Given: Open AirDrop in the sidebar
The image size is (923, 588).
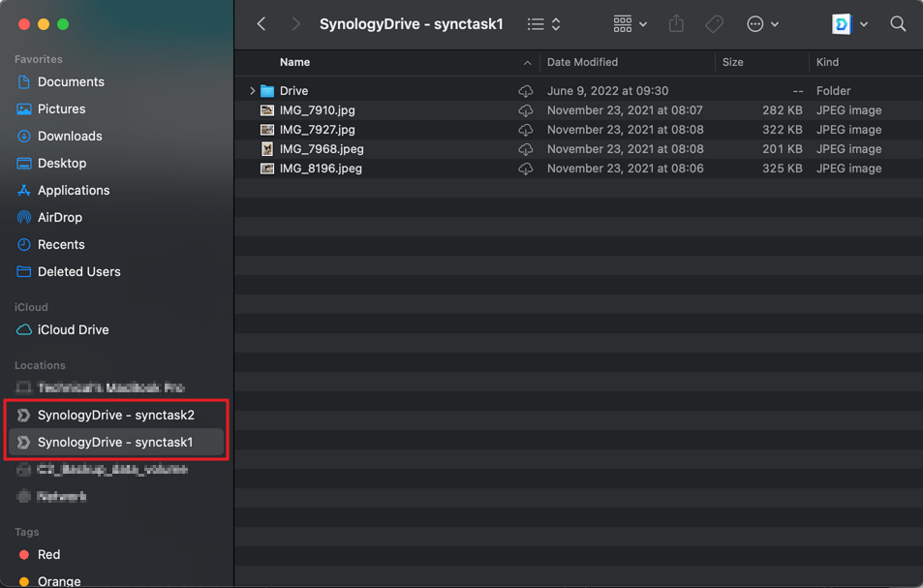Looking at the screenshot, I should 60,217.
